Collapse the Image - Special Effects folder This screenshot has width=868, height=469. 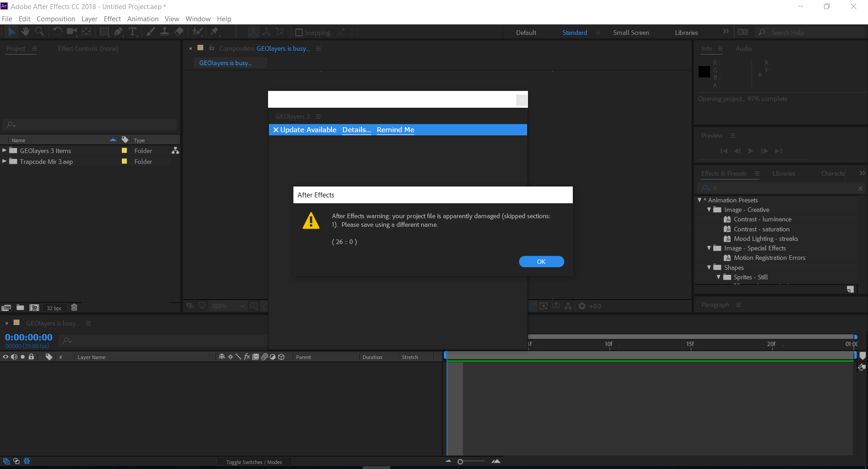(x=709, y=248)
